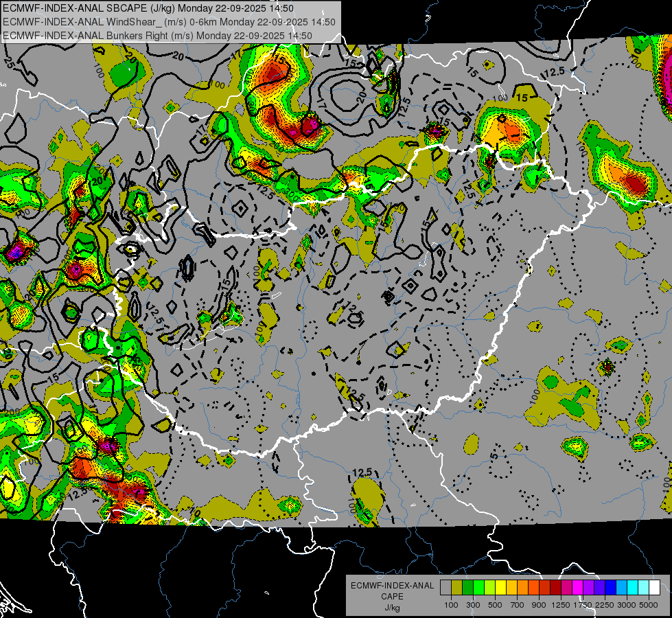Click the 900 value label in legend
This screenshot has height=618, width=672.
[539, 604]
